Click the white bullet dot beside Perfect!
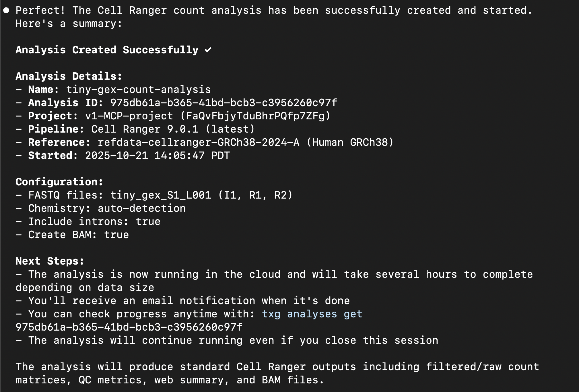This screenshot has height=392, width=579. (6, 11)
